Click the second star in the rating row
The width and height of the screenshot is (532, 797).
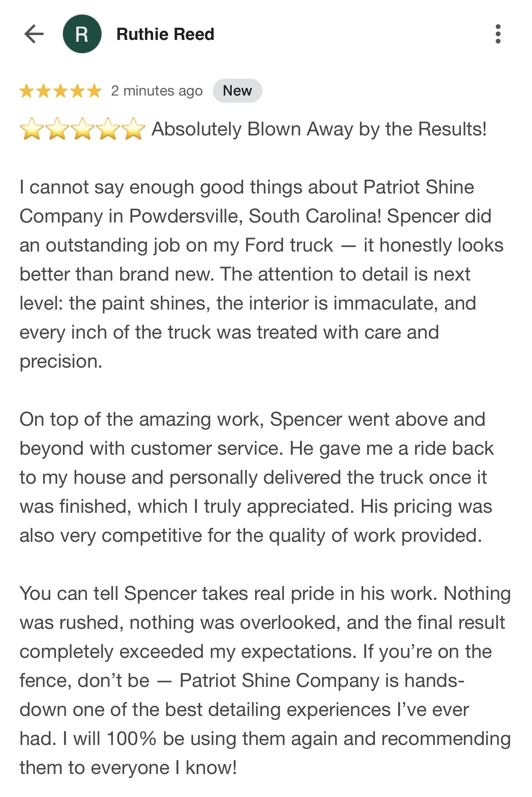click(44, 91)
